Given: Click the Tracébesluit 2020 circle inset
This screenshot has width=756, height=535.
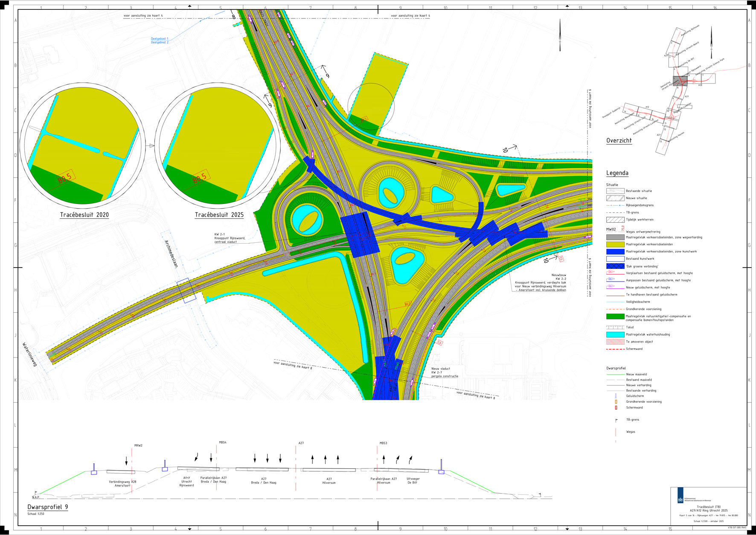Looking at the screenshot, I should point(83,145).
